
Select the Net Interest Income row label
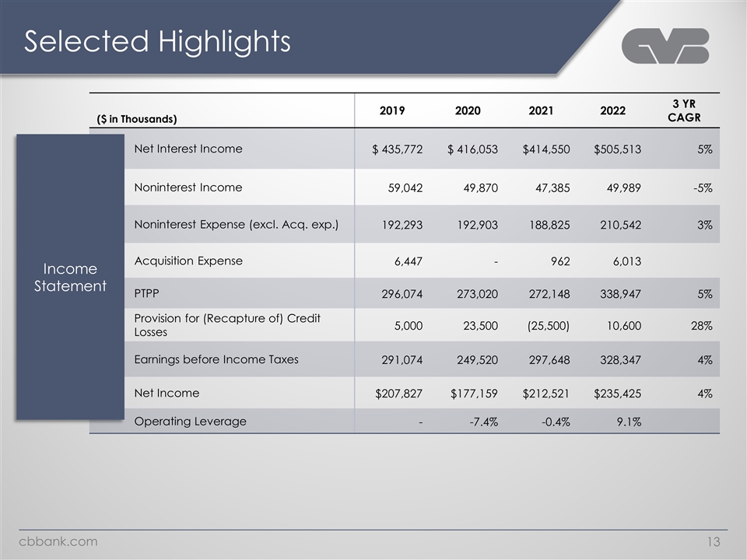click(188, 149)
